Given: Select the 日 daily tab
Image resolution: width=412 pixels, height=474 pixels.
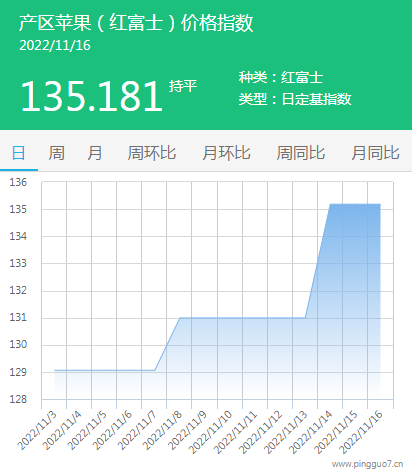Looking at the screenshot, I should click(x=19, y=153).
